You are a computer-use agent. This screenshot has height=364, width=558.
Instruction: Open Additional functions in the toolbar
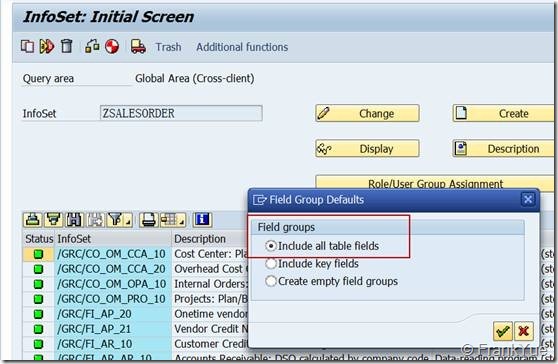[x=242, y=47]
